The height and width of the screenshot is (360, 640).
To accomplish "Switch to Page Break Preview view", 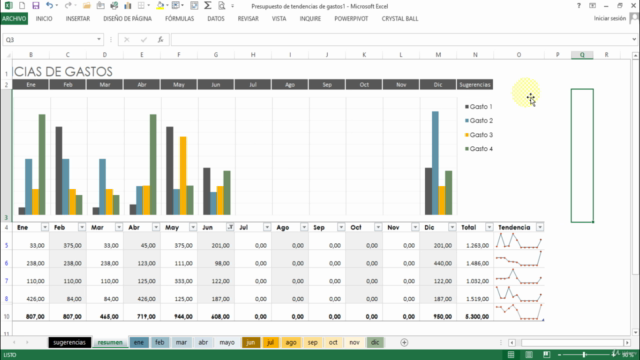I will pos(547,355).
